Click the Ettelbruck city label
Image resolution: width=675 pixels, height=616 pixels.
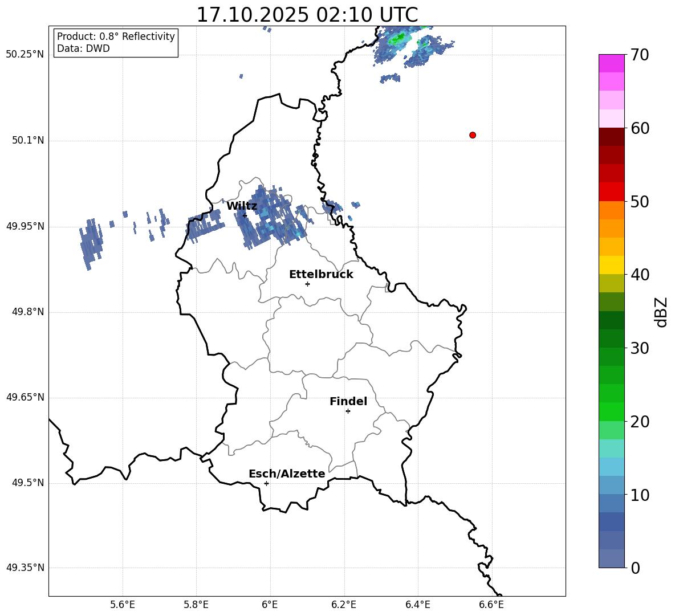[x=321, y=275]
